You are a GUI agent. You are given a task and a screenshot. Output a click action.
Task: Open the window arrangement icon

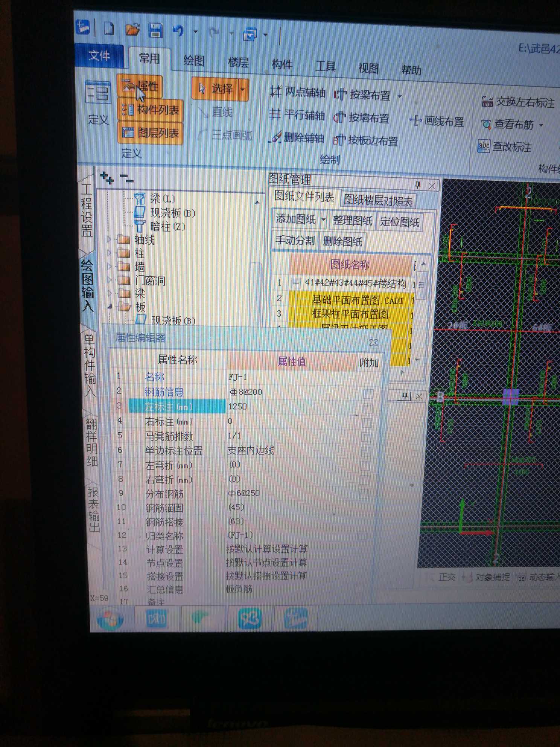click(250, 34)
